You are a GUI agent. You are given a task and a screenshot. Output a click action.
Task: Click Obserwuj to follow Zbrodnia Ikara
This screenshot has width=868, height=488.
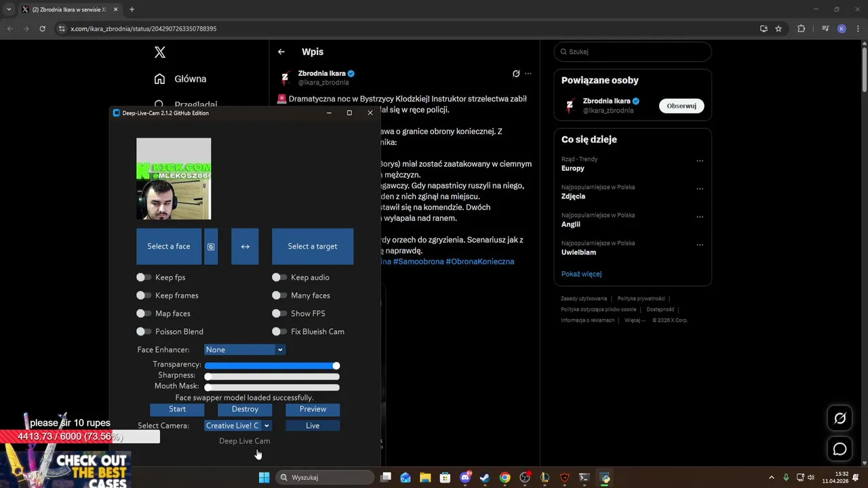[x=682, y=106]
